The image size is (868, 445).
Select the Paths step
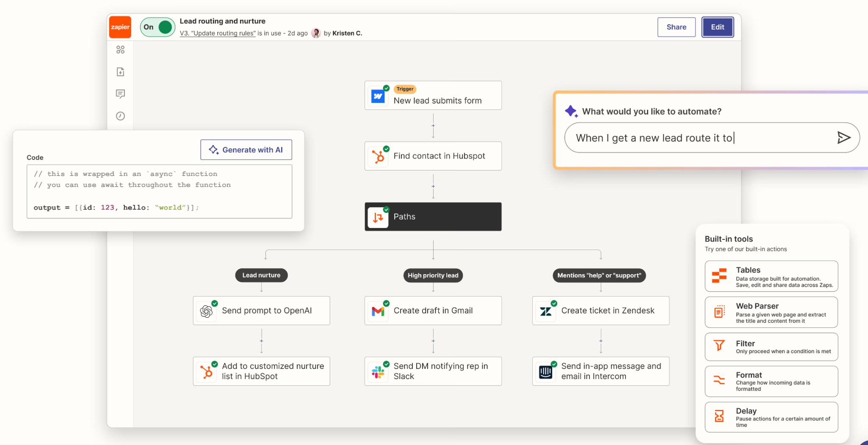(433, 217)
